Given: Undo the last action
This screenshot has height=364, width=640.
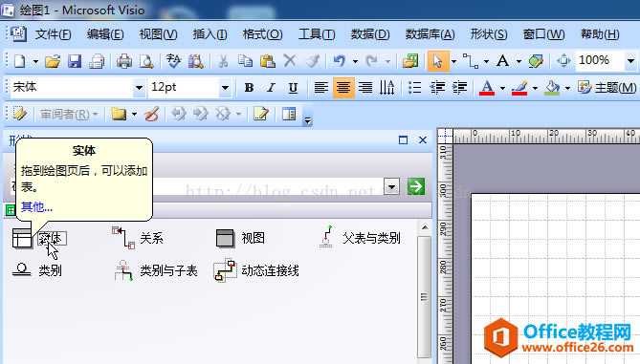Looking at the screenshot, I should coord(340,61).
